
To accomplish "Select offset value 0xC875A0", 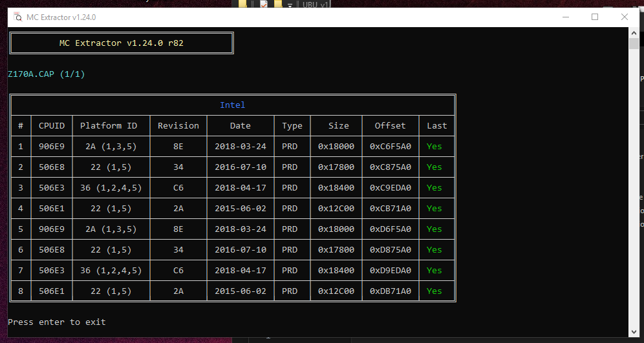I will click(390, 167).
